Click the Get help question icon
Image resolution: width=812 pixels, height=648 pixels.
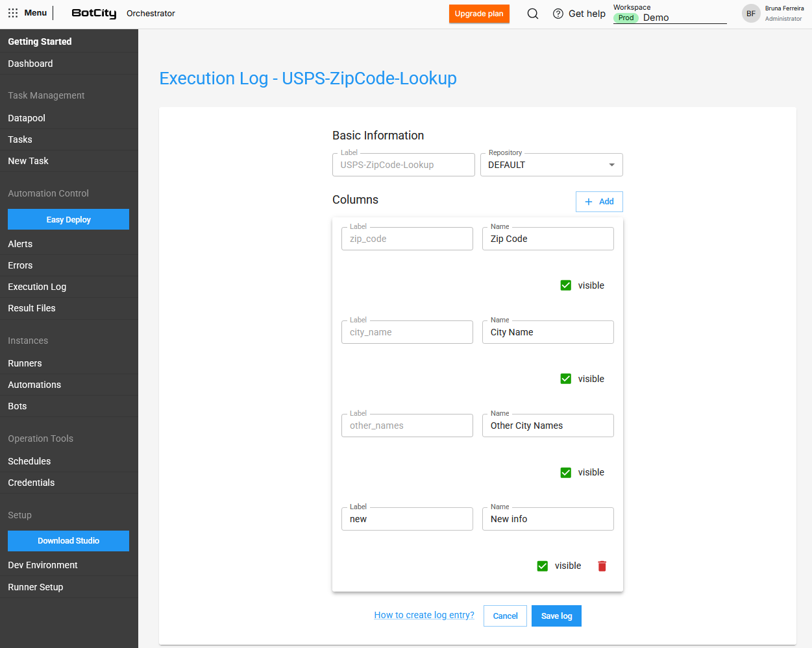point(558,14)
